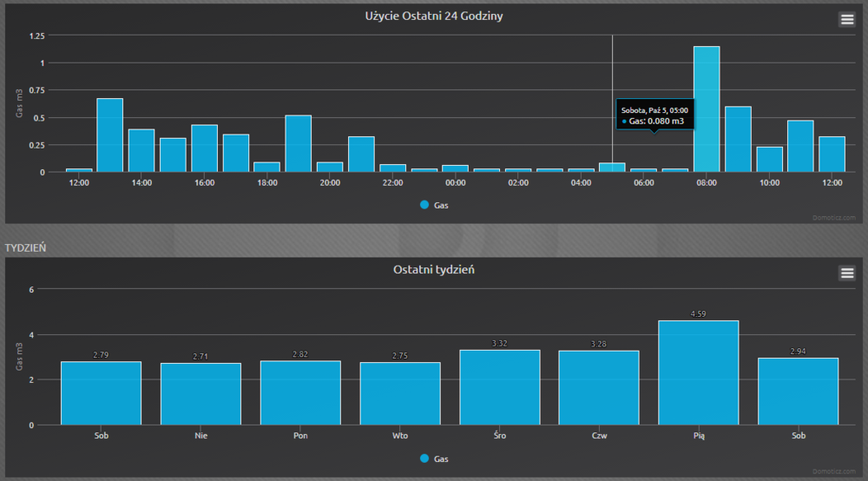Click the 19:00 gas usage bar

click(299, 144)
